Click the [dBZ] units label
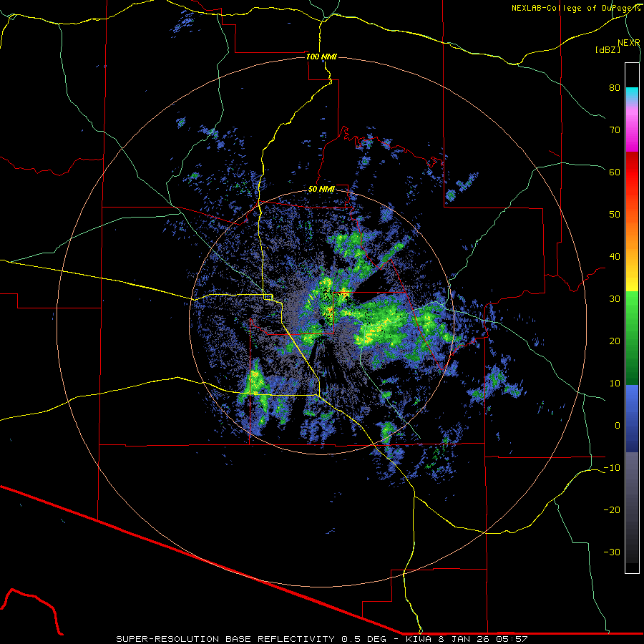This screenshot has width=644, height=644. pyautogui.click(x=608, y=50)
